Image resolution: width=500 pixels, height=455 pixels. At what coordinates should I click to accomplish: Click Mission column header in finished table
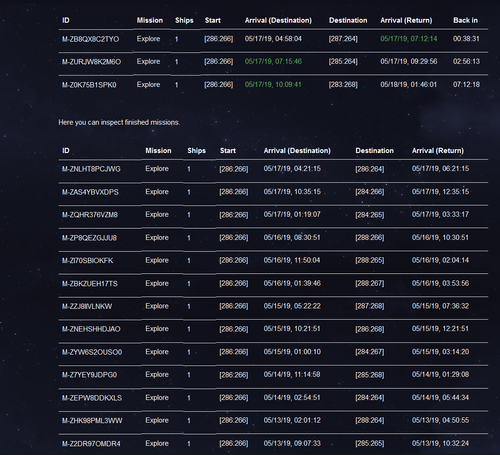click(158, 151)
